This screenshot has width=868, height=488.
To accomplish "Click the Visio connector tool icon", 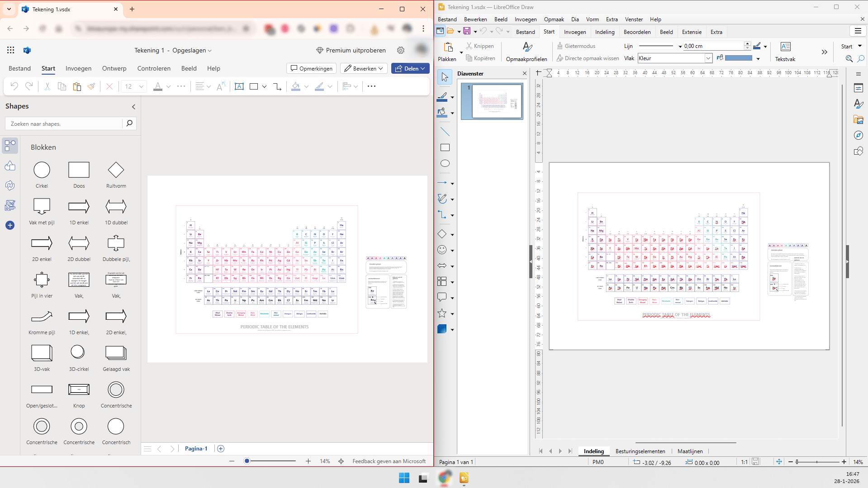I will 277,86.
